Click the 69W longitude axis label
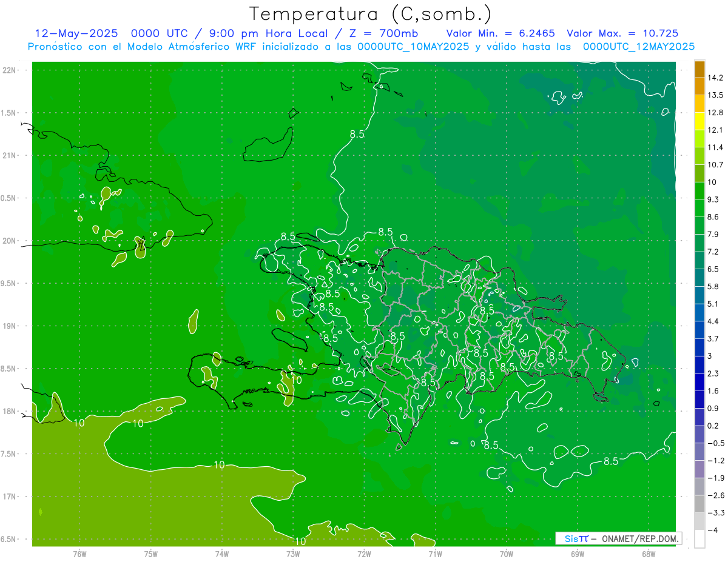The height and width of the screenshot is (562, 728). point(577,554)
